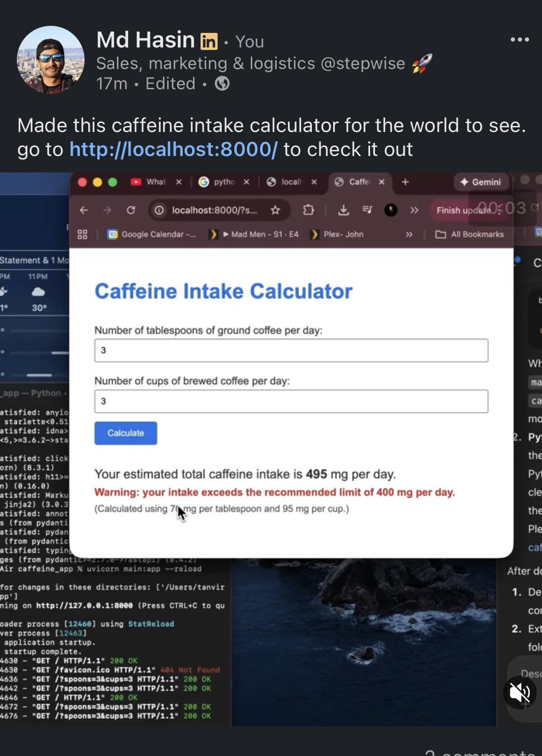Click the Calculate button
The image size is (542, 756).
(125, 433)
